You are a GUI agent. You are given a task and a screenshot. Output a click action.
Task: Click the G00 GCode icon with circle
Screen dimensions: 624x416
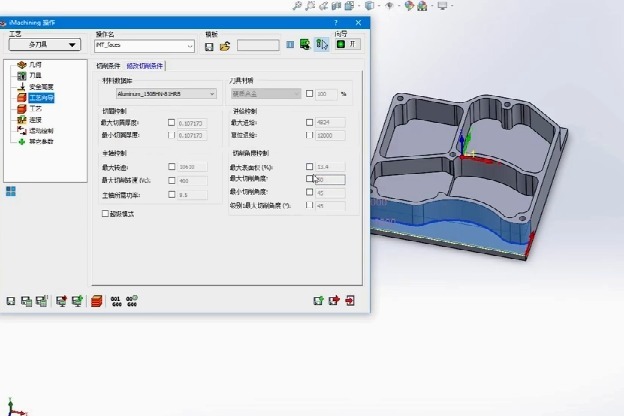click(x=132, y=301)
